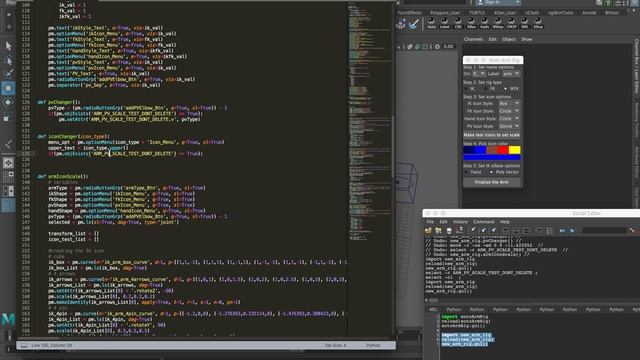Pick the red color swatch
Screen dimensions: 640x360
pyautogui.click(x=503, y=150)
